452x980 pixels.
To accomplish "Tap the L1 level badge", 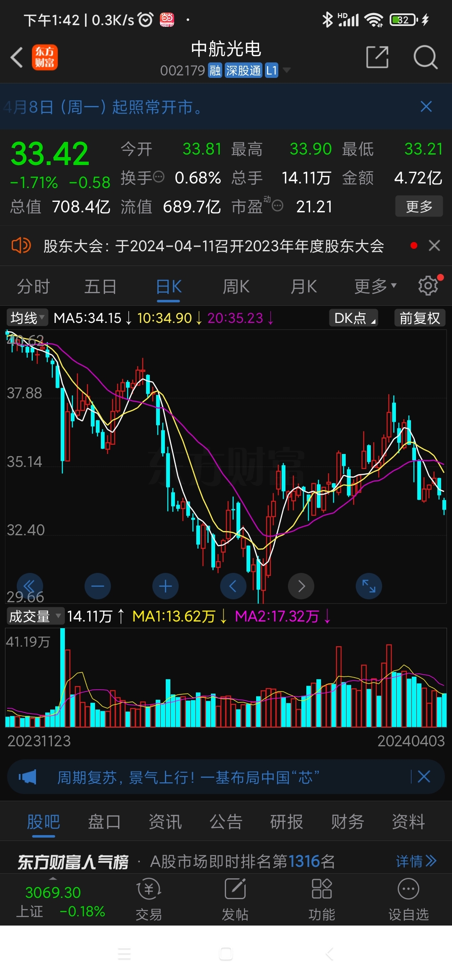I will (x=272, y=70).
